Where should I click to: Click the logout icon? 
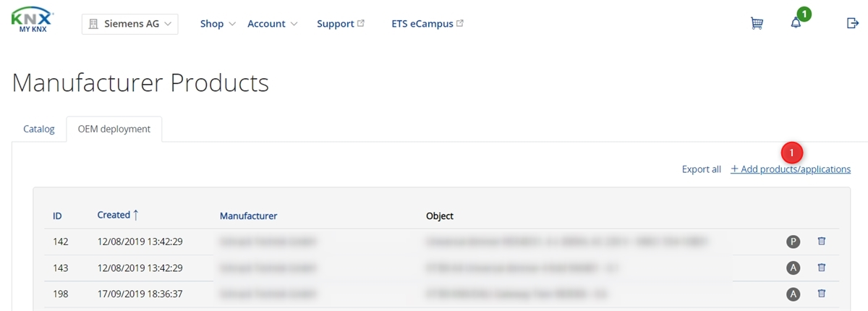pyautogui.click(x=852, y=23)
